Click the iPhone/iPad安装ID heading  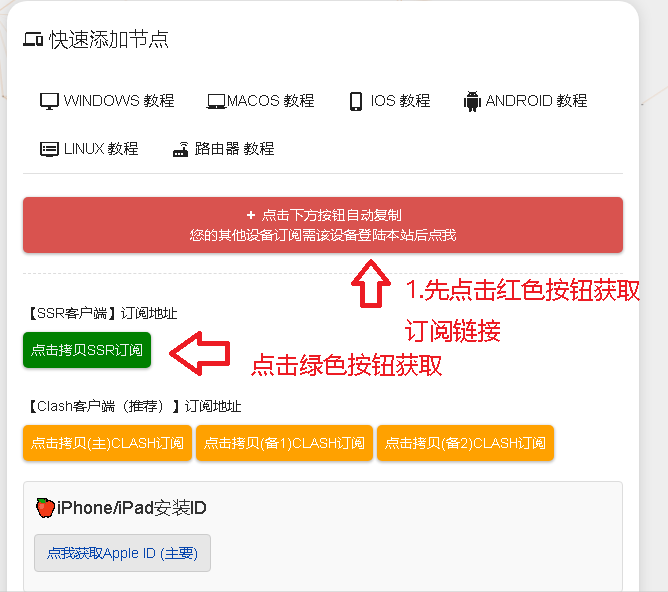(x=132, y=508)
